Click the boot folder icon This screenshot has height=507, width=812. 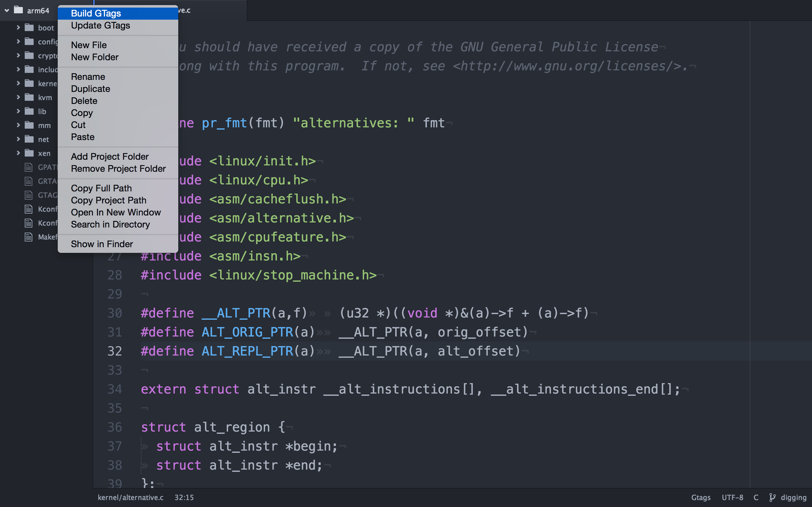pos(29,28)
